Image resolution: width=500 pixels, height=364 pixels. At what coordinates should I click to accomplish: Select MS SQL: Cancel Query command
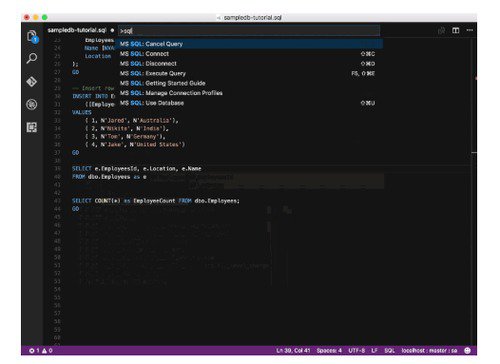[249, 44]
